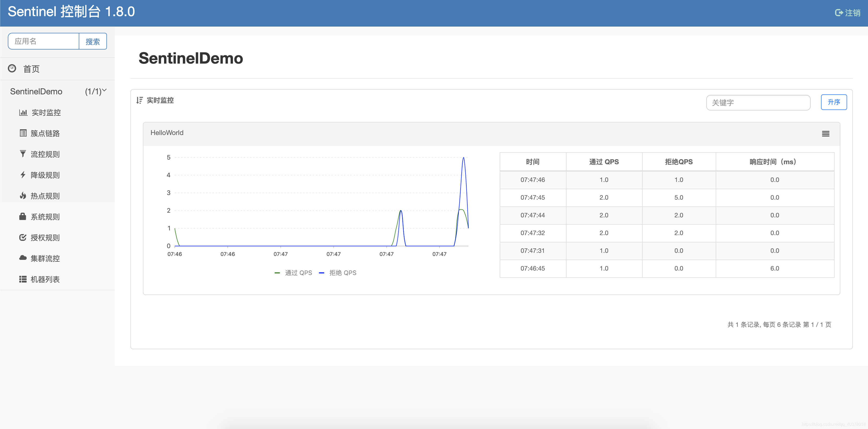Click the sort icon beside 实时监控 heading
The height and width of the screenshot is (429, 868).
point(140,100)
